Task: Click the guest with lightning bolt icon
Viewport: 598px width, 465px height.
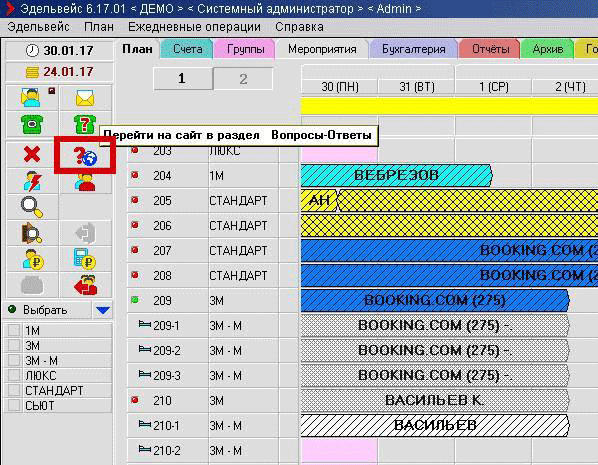Action: click(x=32, y=181)
